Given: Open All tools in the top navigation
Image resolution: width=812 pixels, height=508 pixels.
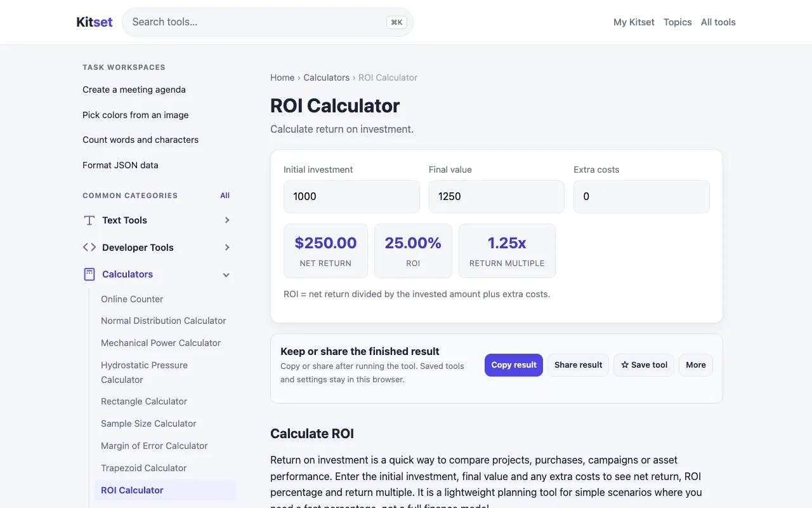Looking at the screenshot, I should (718, 22).
